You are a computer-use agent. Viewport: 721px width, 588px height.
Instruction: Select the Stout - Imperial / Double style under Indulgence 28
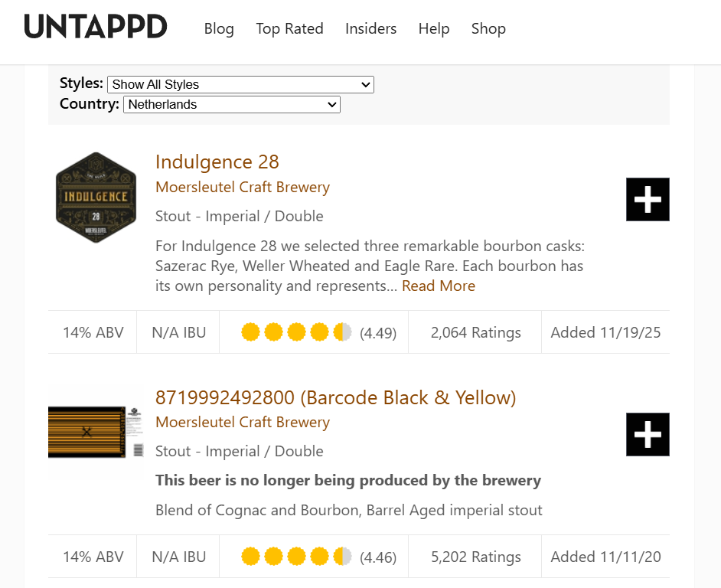coord(239,216)
